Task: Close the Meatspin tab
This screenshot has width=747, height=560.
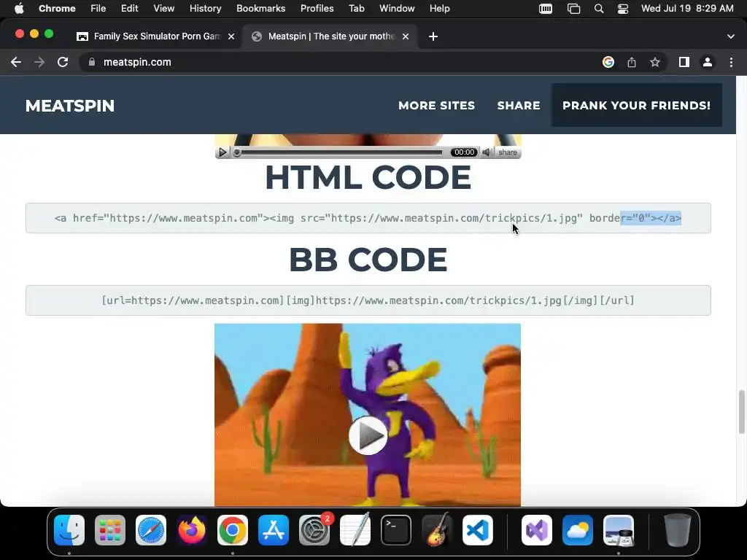Action: tap(406, 36)
